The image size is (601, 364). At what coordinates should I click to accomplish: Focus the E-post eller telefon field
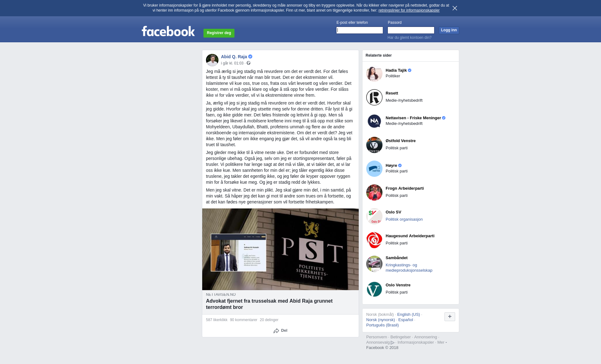[x=360, y=30]
